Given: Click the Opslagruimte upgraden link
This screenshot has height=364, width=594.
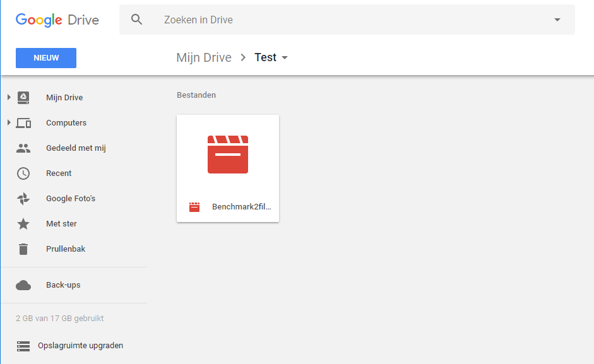Looking at the screenshot, I should [80, 346].
